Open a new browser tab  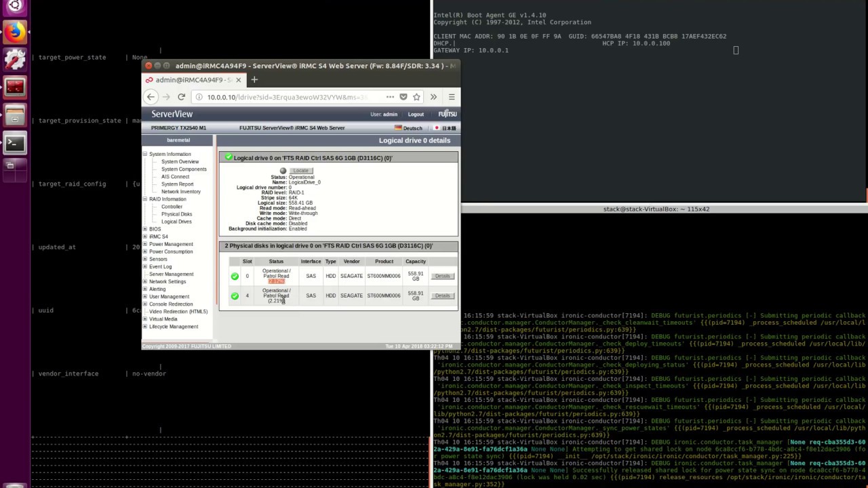click(x=254, y=80)
